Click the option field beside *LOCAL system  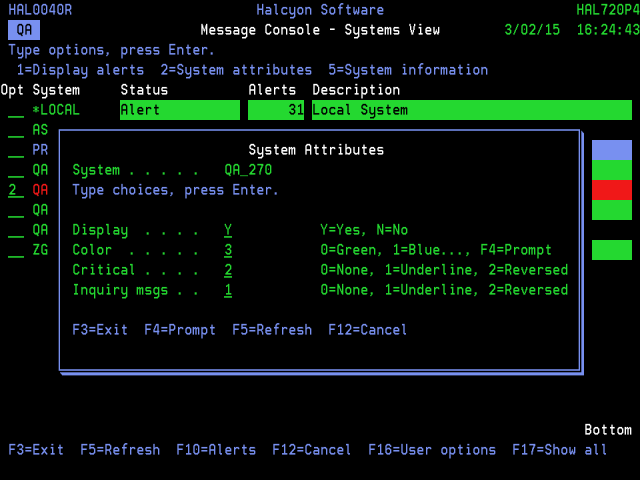point(16,110)
